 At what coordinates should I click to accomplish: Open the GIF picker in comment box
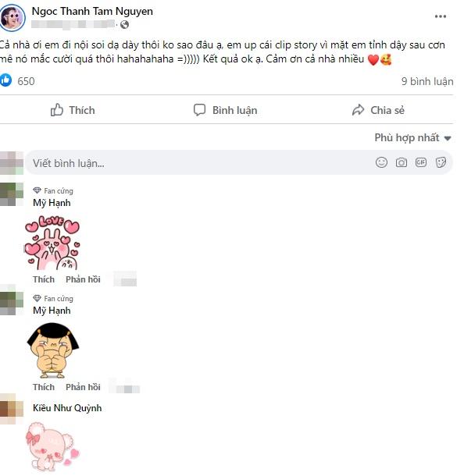click(x=421, y=162)
